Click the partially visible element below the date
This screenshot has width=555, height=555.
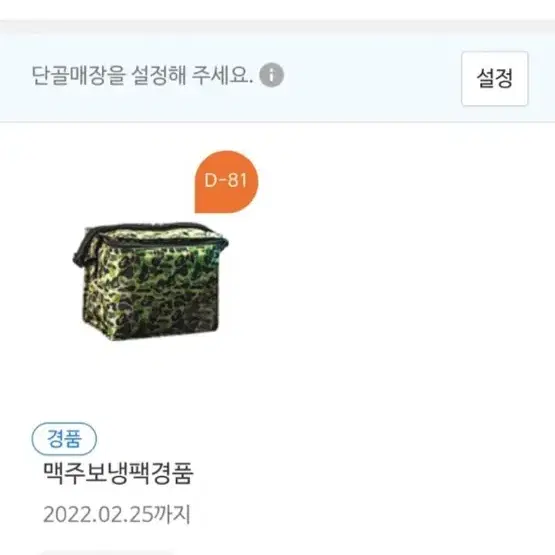coord(106,553)
